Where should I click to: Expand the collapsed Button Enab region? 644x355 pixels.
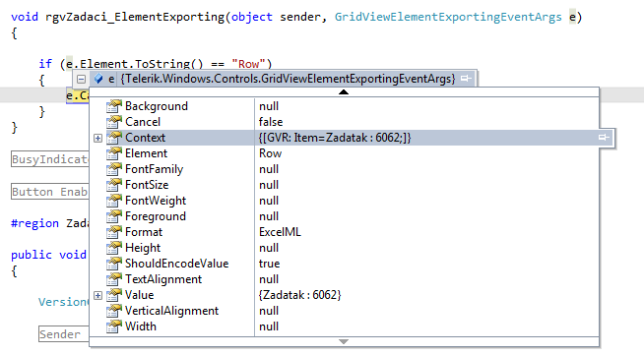[49, 192]
